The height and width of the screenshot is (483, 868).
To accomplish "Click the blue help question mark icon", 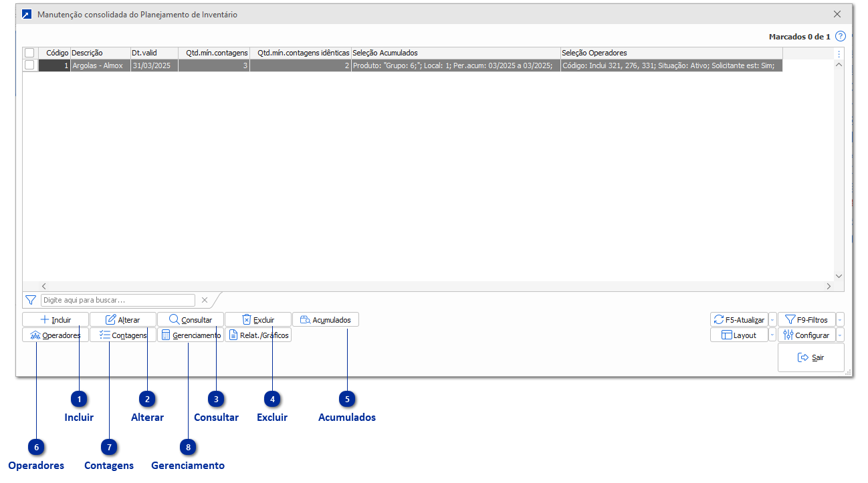I will pos(841,36).
